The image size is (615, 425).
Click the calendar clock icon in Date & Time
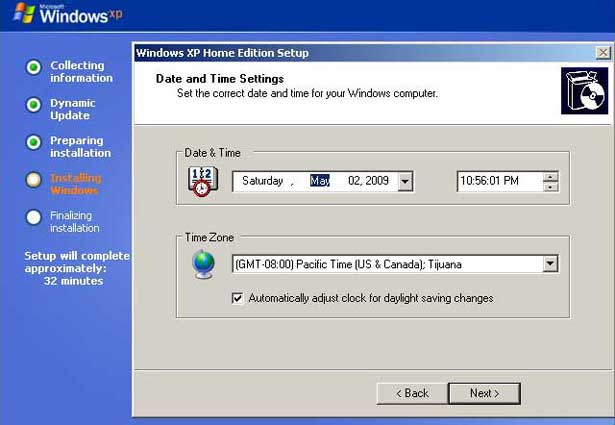(203, 181)
